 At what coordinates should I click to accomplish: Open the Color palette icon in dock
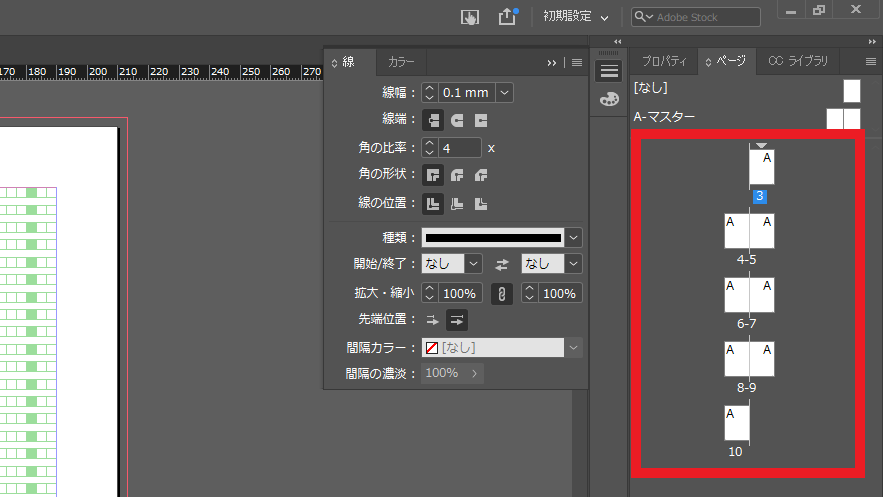(609, 99)
